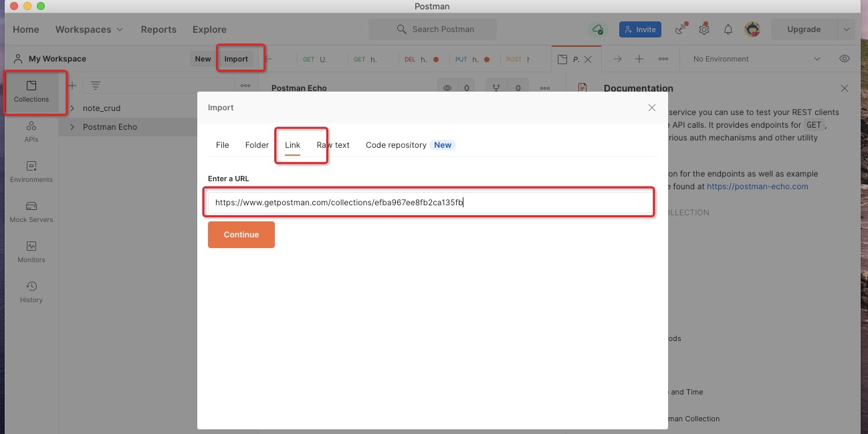Screen dimensions: 868x434
Task: Click the environment quick look eye icon
Action: [x=845, y=59]
